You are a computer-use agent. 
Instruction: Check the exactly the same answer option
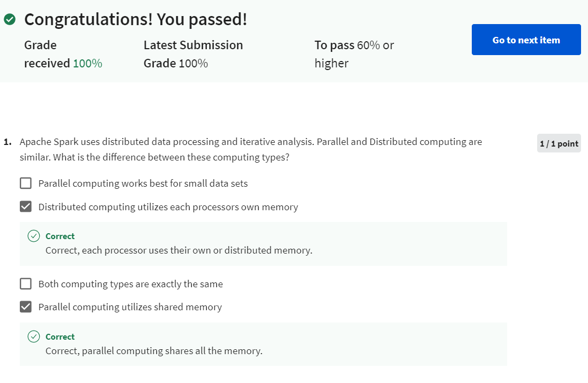coord(25,284)
